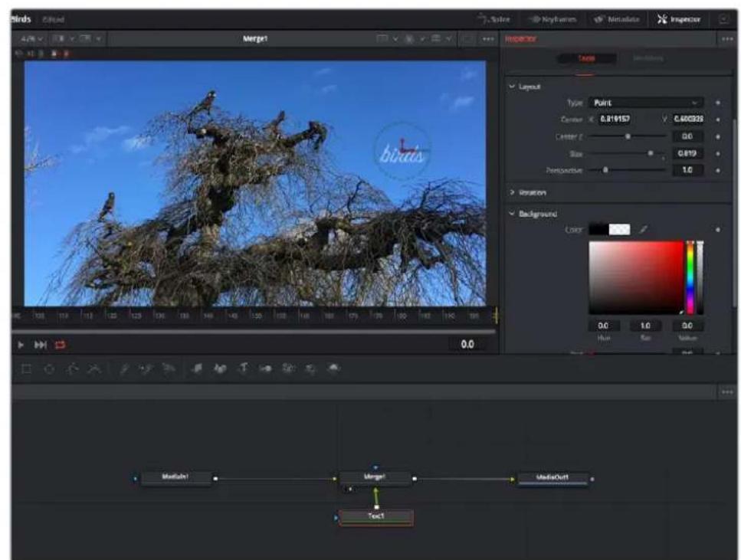Viewport: 741px width, 560px height.
Task: Switch to the Tools tab in Inspector
Action: pos(586,58)
